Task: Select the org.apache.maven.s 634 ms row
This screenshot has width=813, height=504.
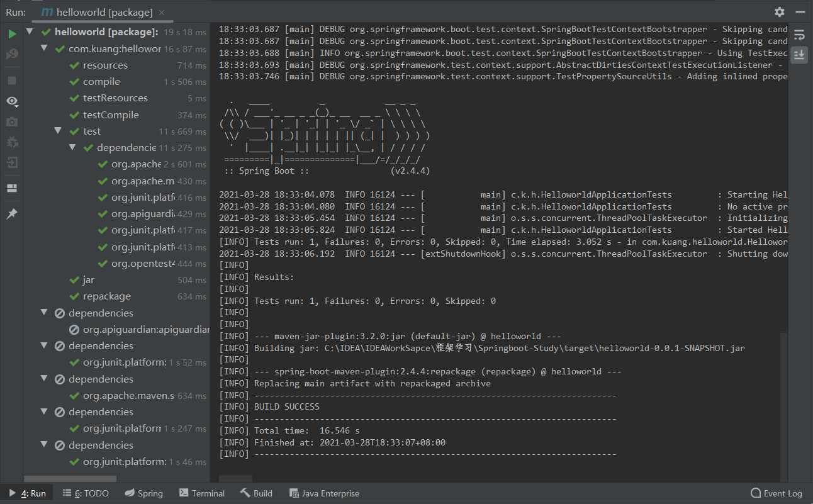Action: tap(116, 395)
